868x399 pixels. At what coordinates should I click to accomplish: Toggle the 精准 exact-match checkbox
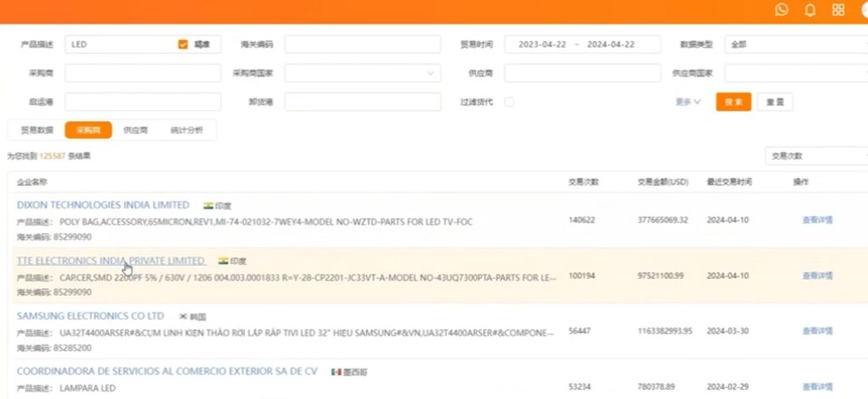pyautogui.click(x=183, y=44)
